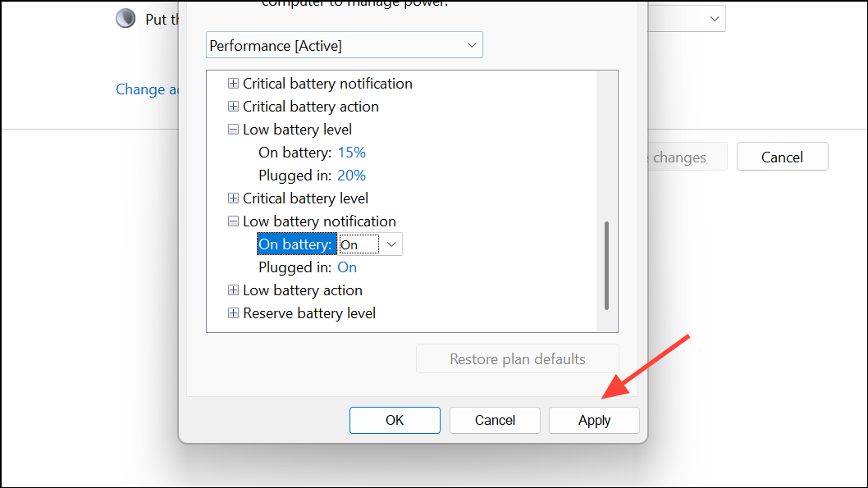
Task: Click the settings list scrollbar thumb
Action: (x=607, y=266)
